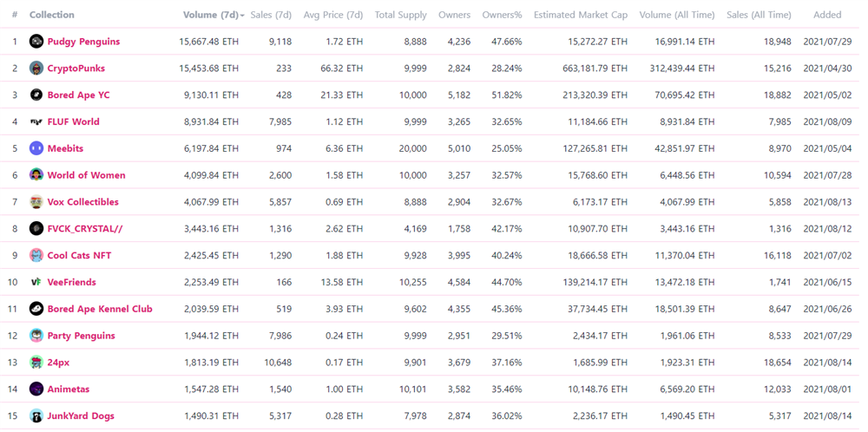Viewport: 868px width, 432px height.
Task: Click the Bored Ape YC logo icon
Action: (x=36, y=95)
